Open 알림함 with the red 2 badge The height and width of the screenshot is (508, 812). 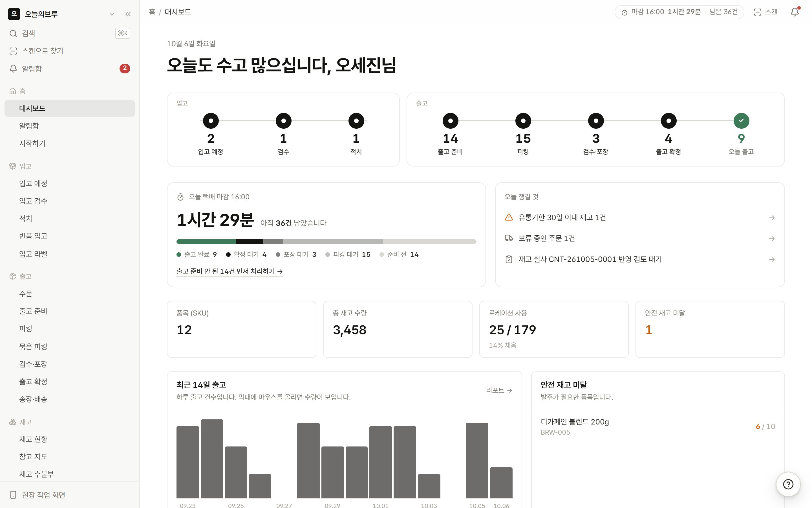pyautogui.click(x=69, y=69)
